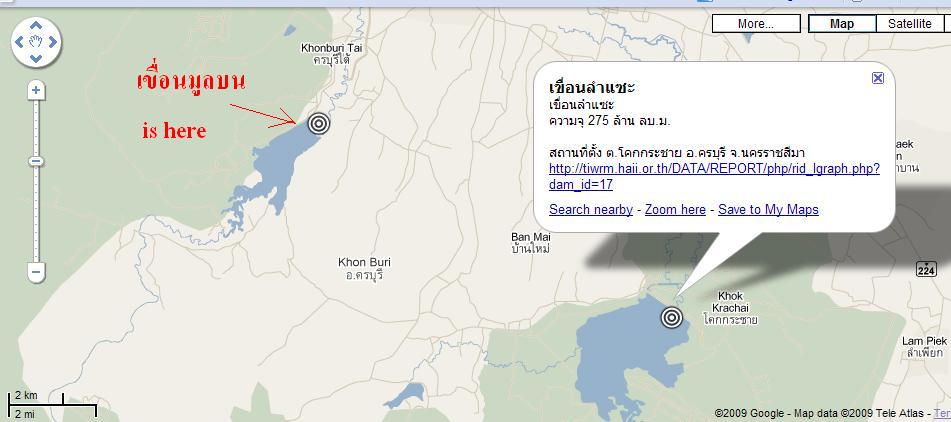Viewport: 951px width, 422px height.
Task: Pan the map right with the arrow
Action: [53, 42]
